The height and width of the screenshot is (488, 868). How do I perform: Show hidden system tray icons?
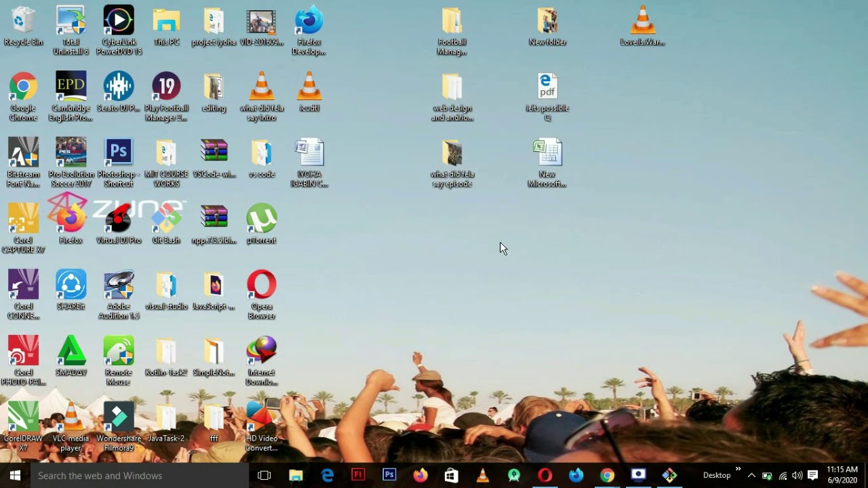751,475
